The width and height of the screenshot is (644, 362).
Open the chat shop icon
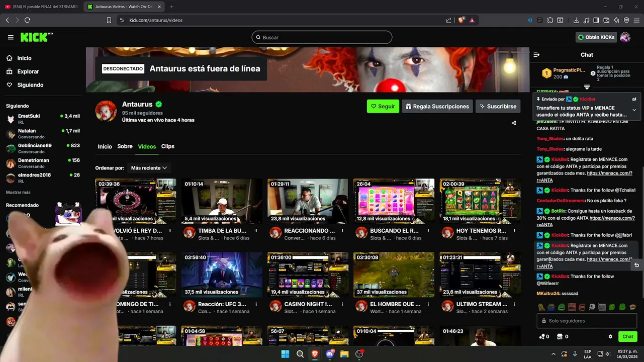tap(560, 337)
